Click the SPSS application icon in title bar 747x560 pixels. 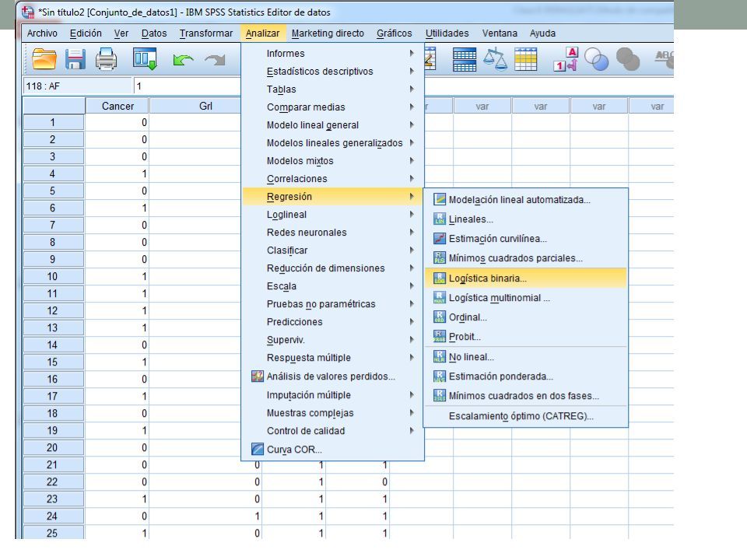coord(28,12)
